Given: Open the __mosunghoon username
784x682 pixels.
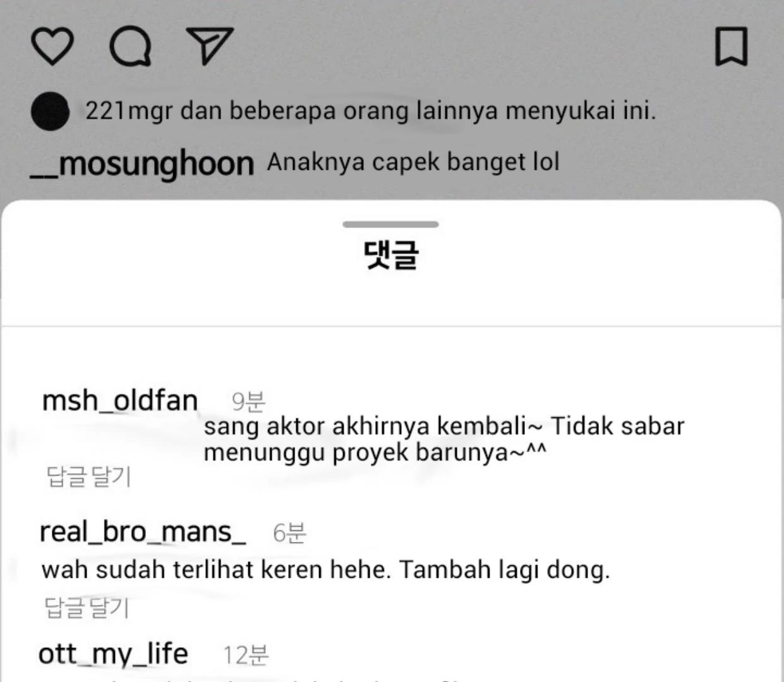Looking at the screenshot, I should 142,164.
